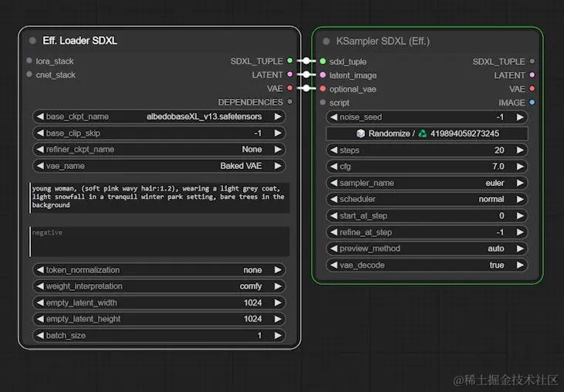Decrease refine_at_step with left arrow
564x392 pixels.
pos(334,232)
